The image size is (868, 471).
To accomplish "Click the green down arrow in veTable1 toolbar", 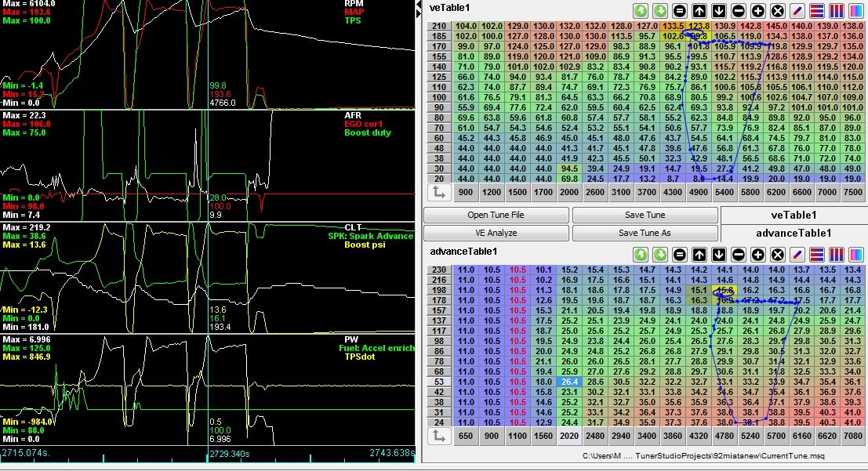I will click(x=659, y=11).
